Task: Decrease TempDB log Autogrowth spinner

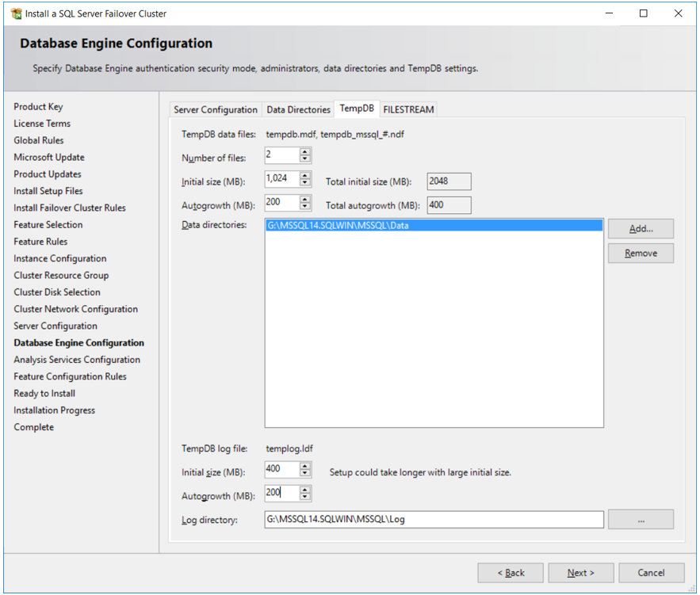Action: (305, 497)
